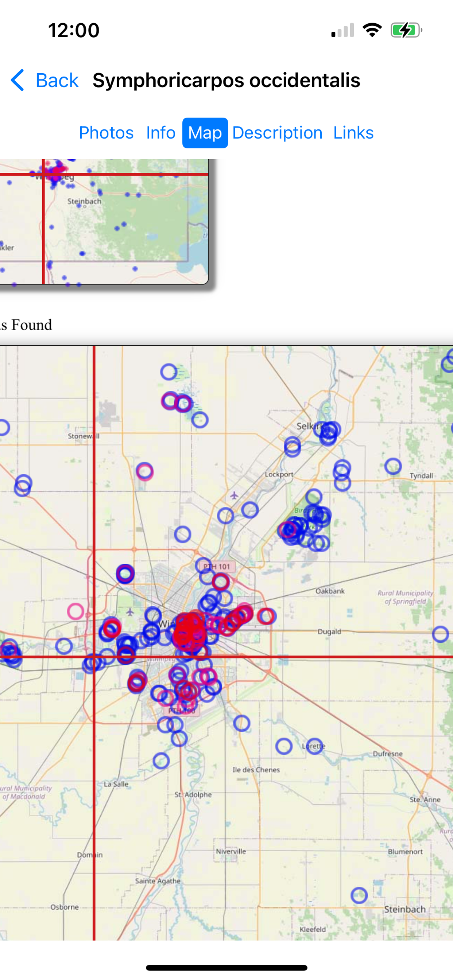Go back using the Back link
Screen dimensions: 453x980
point(57,80)
